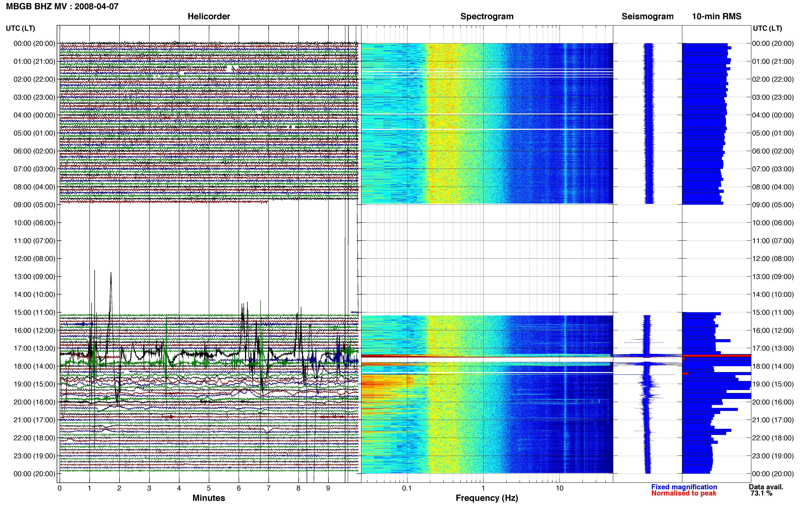
Task: Click left time label '05:00 (01:00)'
Action: tap(34, 133)
